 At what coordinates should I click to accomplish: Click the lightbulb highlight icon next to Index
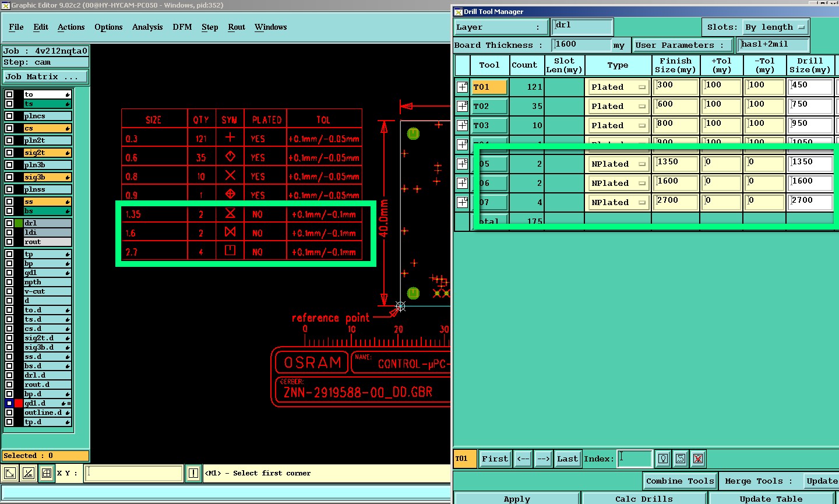click(x=663, y=459)
